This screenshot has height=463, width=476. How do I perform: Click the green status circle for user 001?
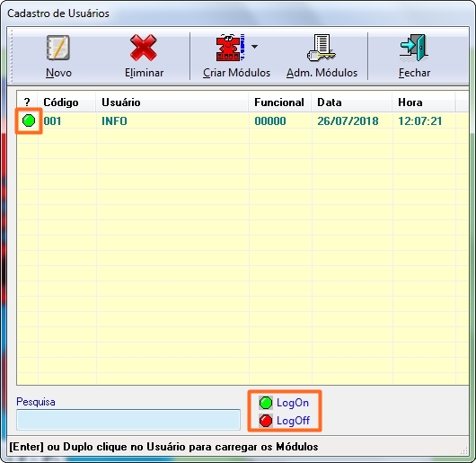coord(29,120)
